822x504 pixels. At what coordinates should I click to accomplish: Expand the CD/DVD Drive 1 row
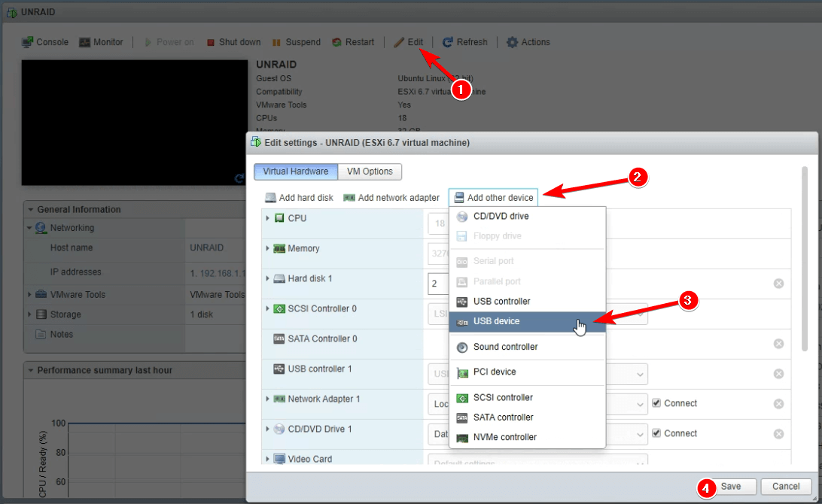click(267, 429)
